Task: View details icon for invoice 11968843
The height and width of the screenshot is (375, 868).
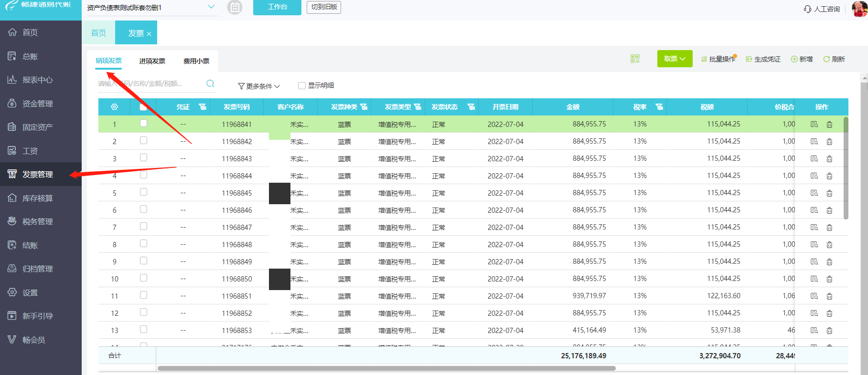Action: coord(814,159)
